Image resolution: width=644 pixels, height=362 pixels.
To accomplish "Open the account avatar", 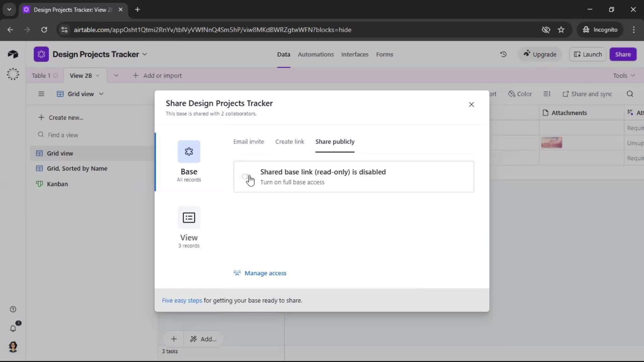I will click(x=13, y=347).
